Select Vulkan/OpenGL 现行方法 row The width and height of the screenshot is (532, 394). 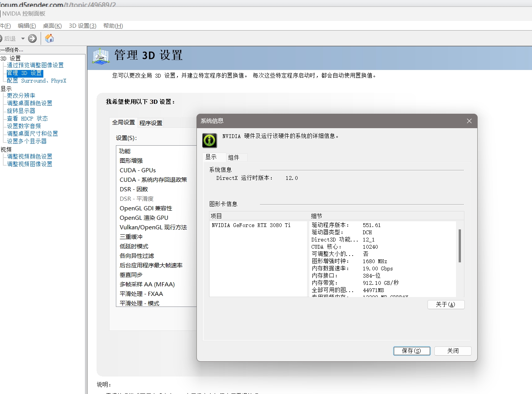(157, 227)
